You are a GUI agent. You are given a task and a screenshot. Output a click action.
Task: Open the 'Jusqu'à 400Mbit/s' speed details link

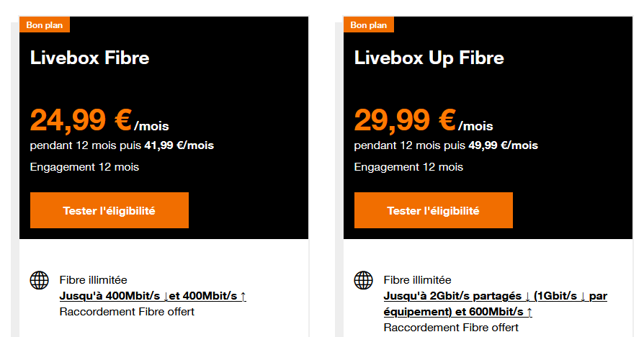(153, 296)
